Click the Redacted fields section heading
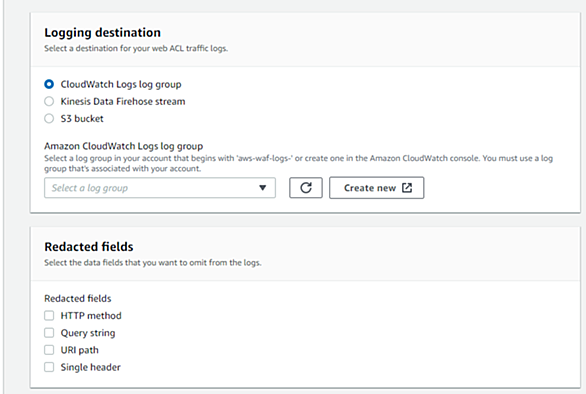This screenshot has width=586, height=394. point(89,247)
